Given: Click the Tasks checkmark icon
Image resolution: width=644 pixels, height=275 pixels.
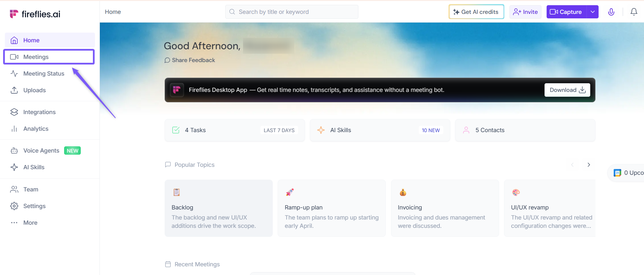Looking at the screenshot, I should coord(176,130).
